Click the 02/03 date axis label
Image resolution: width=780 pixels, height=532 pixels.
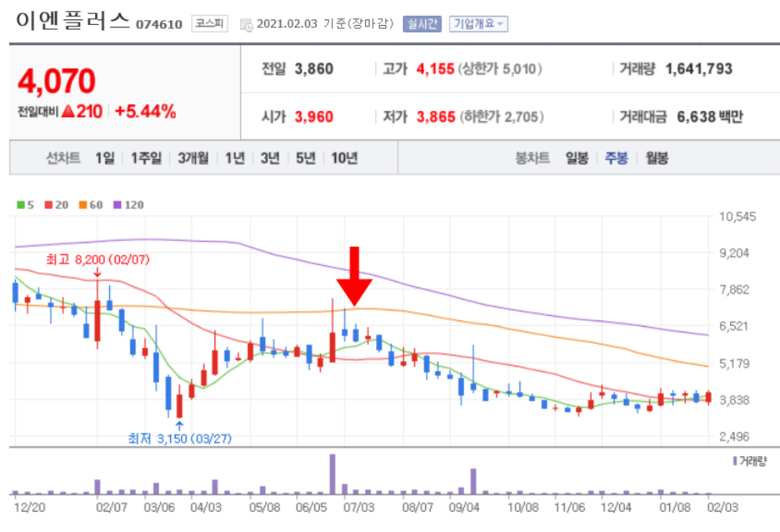(x=723, y=508)
